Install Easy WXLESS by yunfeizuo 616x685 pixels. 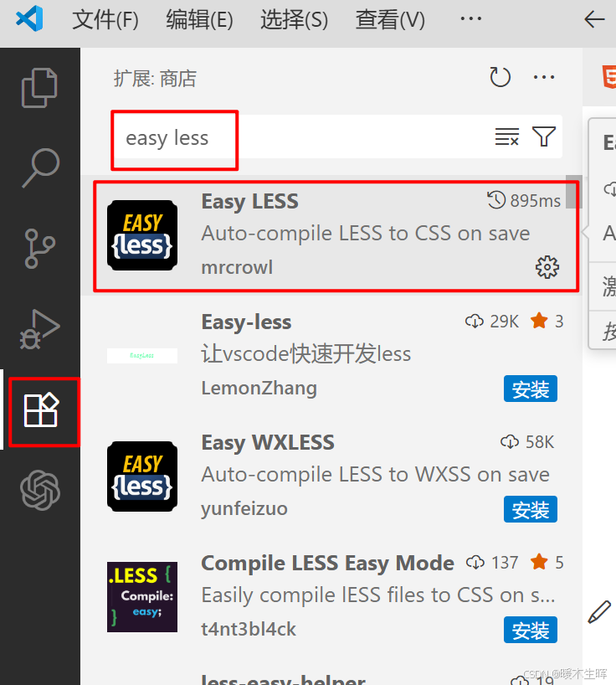[531, 509]
